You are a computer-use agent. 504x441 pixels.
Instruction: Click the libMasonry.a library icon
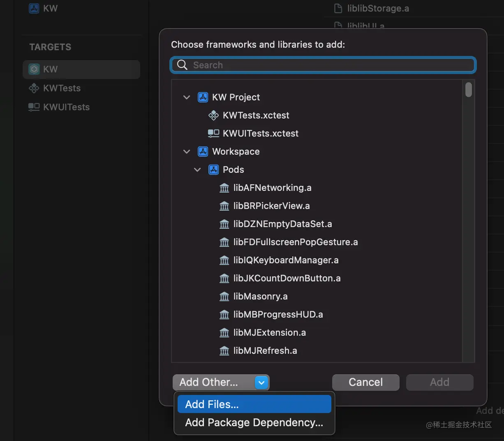click(x=224, y=297)
